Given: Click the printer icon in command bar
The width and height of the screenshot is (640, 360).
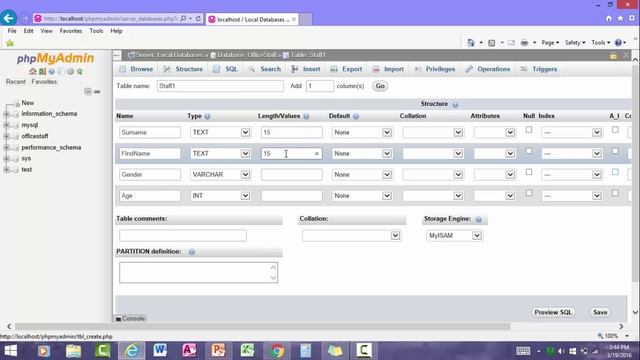Looking at the screenshot, I should tap(524, 42).
